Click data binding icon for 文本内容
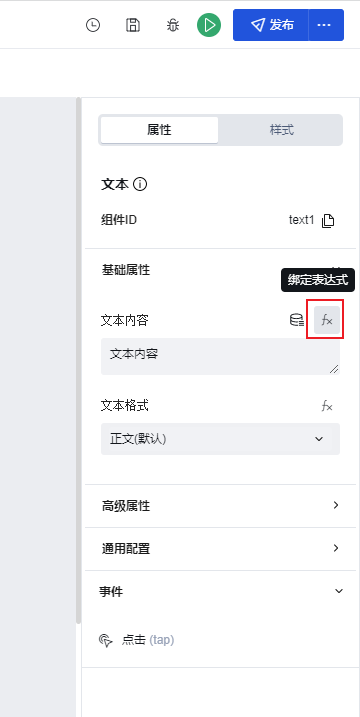Screen dimensions: 360x717 pos(297,320)
